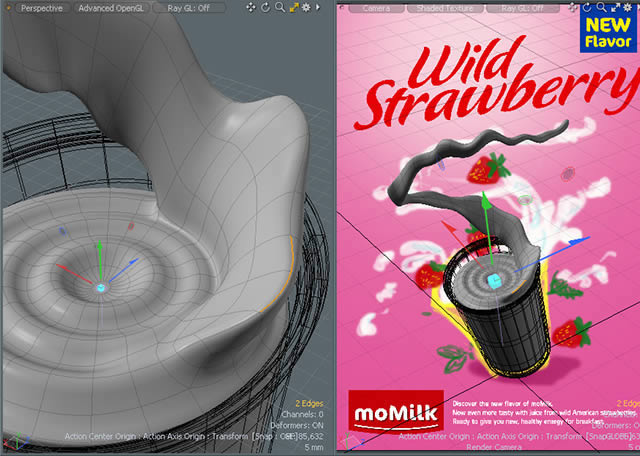Click the small blue plane handle in Perspective viewport
Screen dimensions: 640x456
[x=62, y=231]
